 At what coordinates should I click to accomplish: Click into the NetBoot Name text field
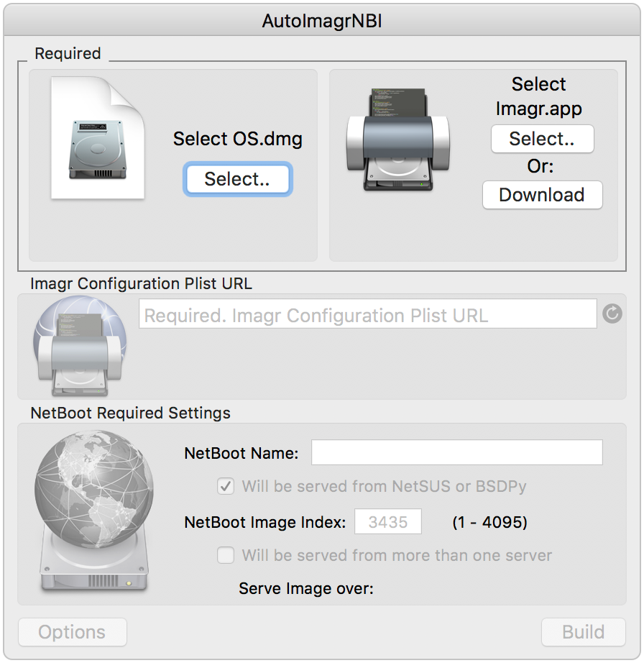(x=457, y=452)
